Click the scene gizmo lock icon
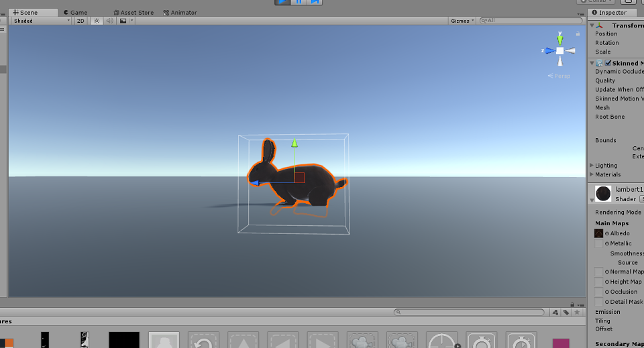644x348 pixels. [x=578, y=34]
